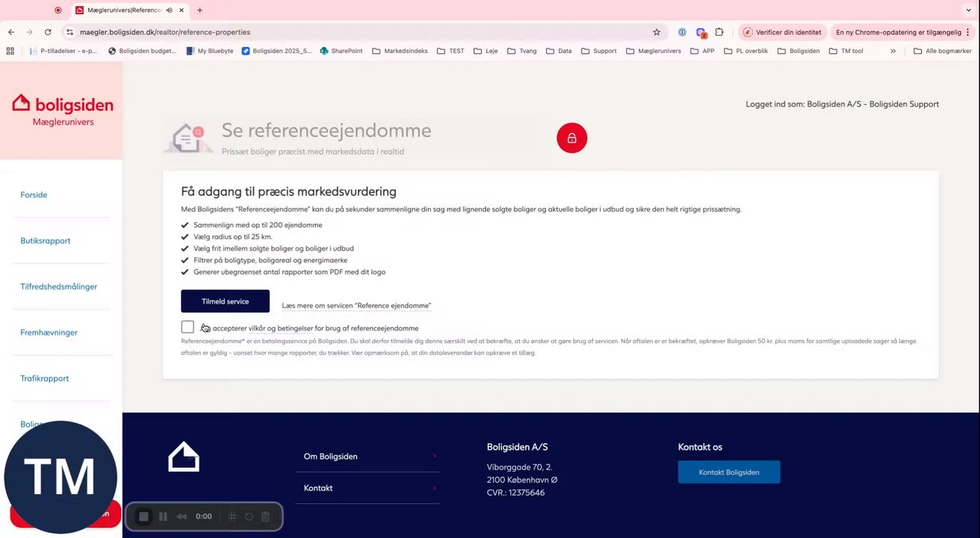Go to Tilfredshedsmålinger
The height and width of the screenshot is (538, 980).
[59, 287]
